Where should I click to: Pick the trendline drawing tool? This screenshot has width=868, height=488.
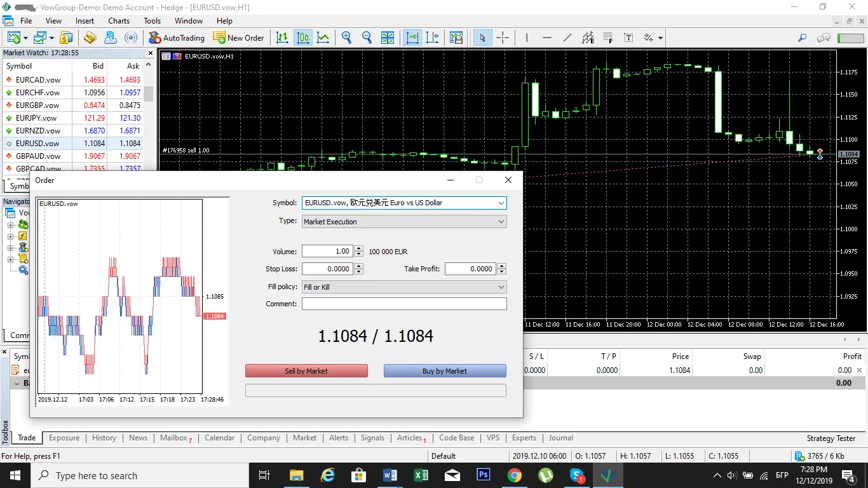pos(567,37)
